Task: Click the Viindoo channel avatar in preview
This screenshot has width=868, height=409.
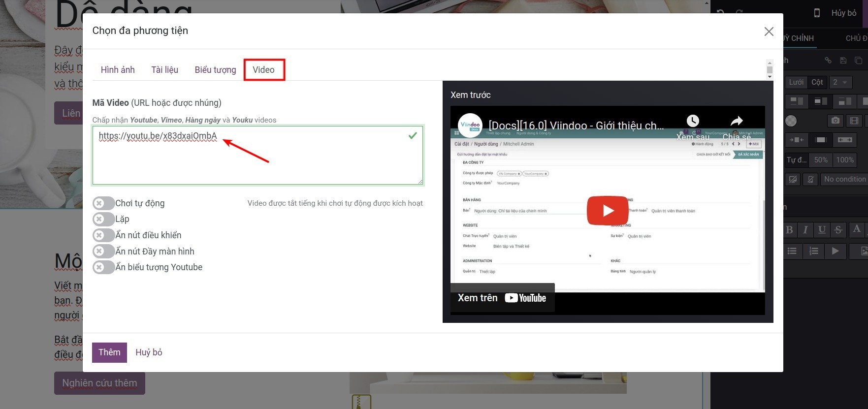Action: tap(470, 126)
